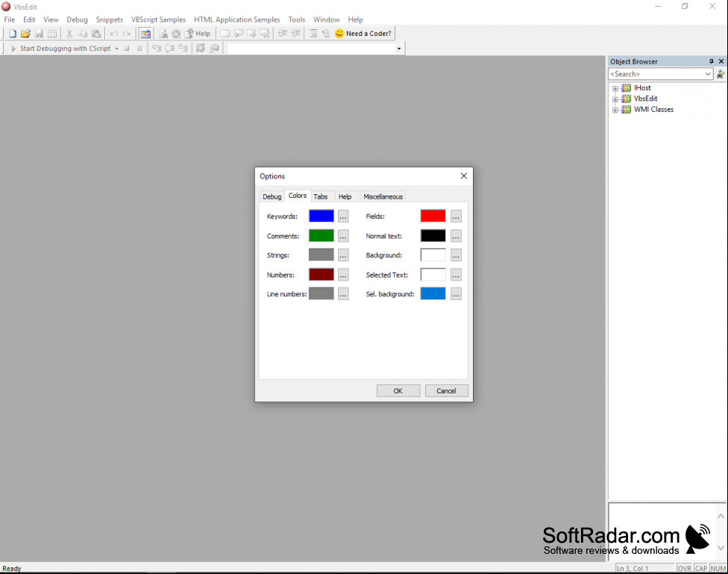Click the Object Browser search field
728x574 pixels.
pyautogui.click(x=656, y=74)
